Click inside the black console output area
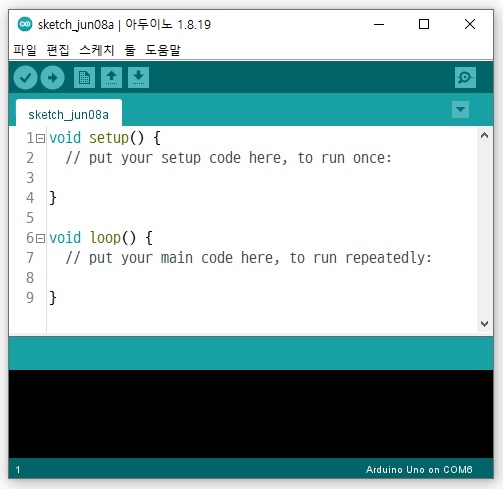The width and height of the screenshot is (503, 489). (251, 414)
